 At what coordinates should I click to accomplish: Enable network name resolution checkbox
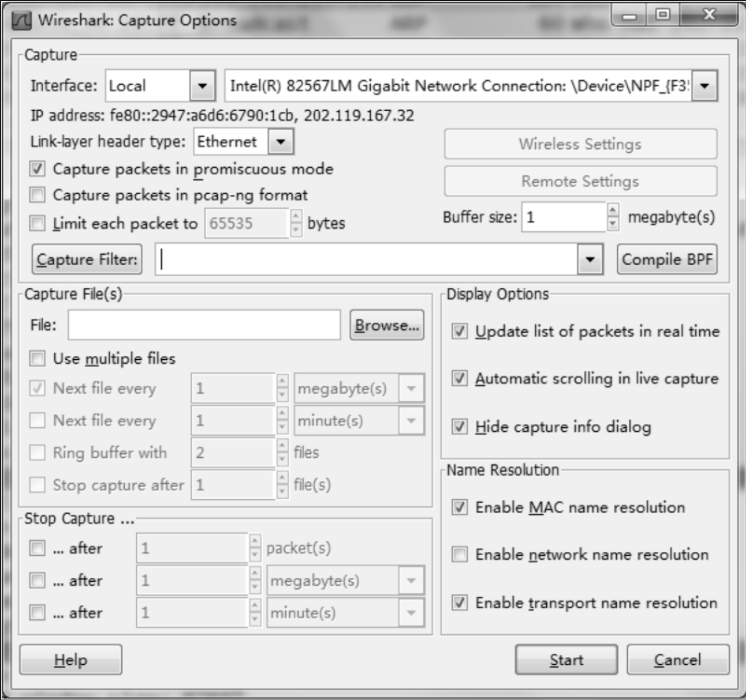click(460, 554)
